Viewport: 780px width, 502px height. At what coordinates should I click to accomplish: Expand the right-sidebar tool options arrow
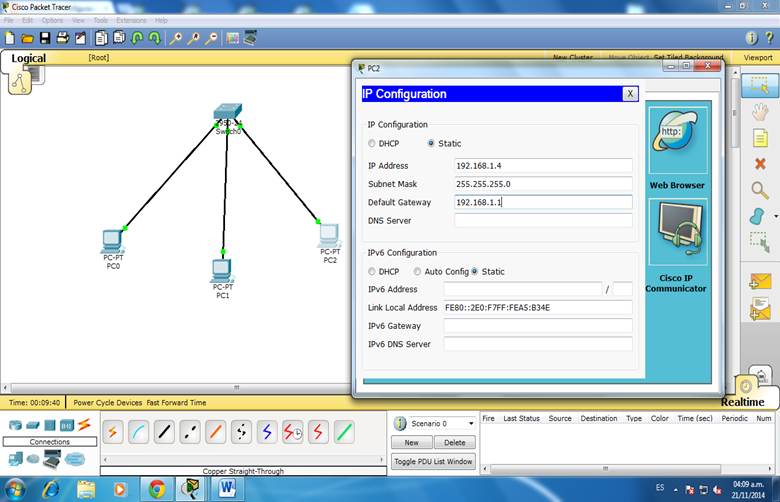click(x=776, y=216)
